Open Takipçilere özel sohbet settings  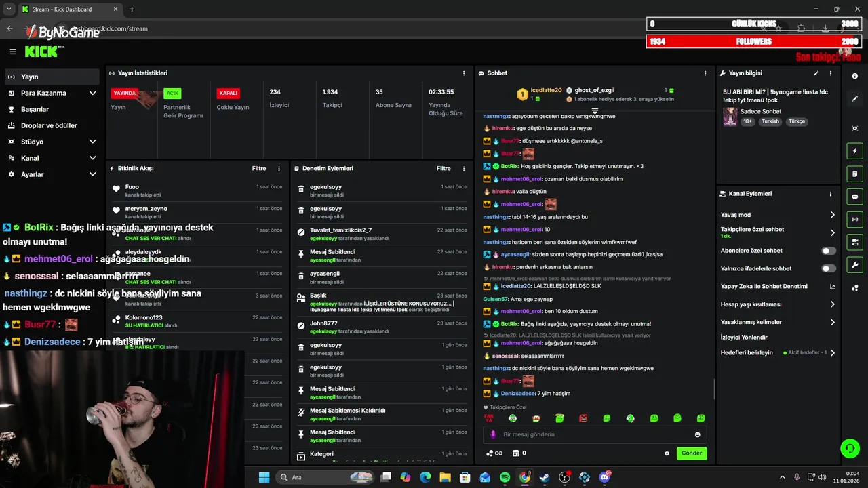pos(778,232)
